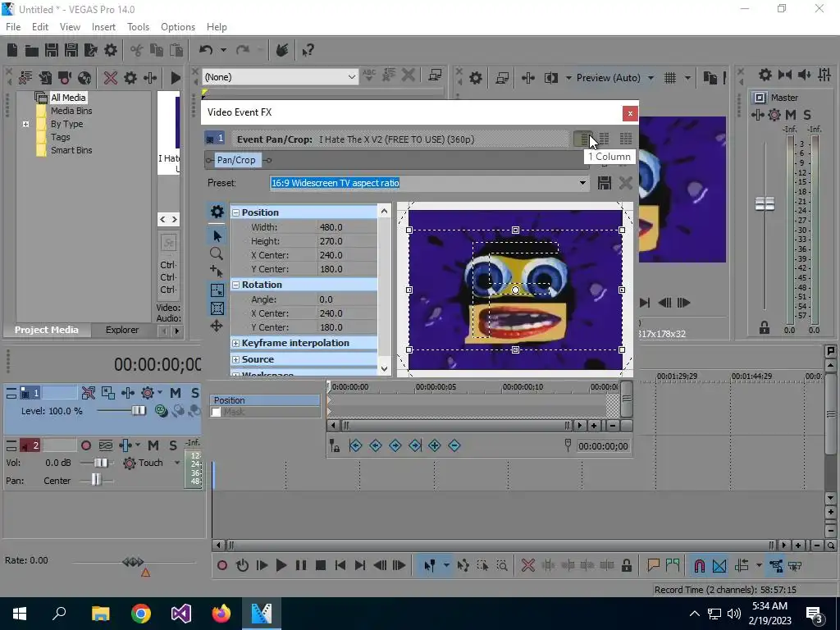This screenshot has height=630, width=840.
Task: Delete keyframe with minus diamond
Action: (x=454, y=445)
